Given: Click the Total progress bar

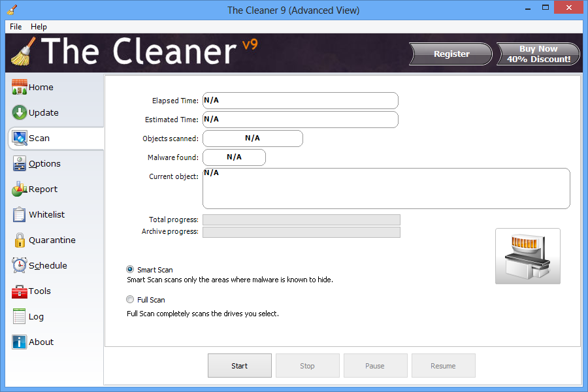Looking at the screenshot, I should 301,220.
